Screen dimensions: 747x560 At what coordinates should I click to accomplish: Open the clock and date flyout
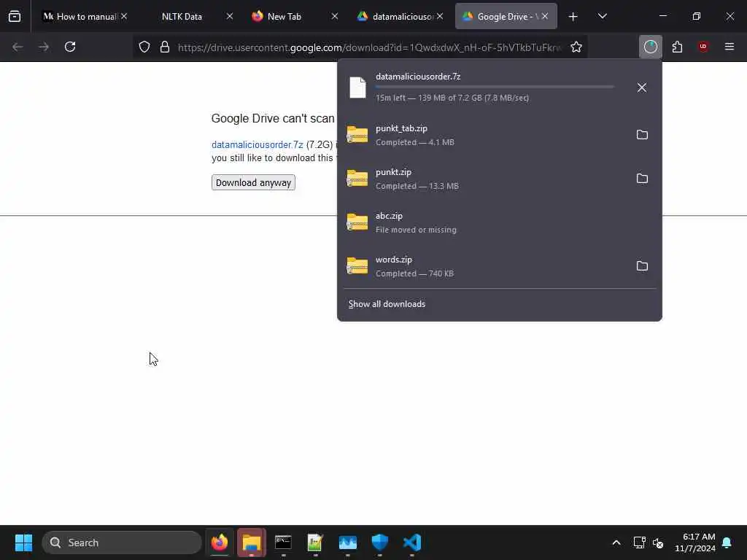tap(695, 542)
